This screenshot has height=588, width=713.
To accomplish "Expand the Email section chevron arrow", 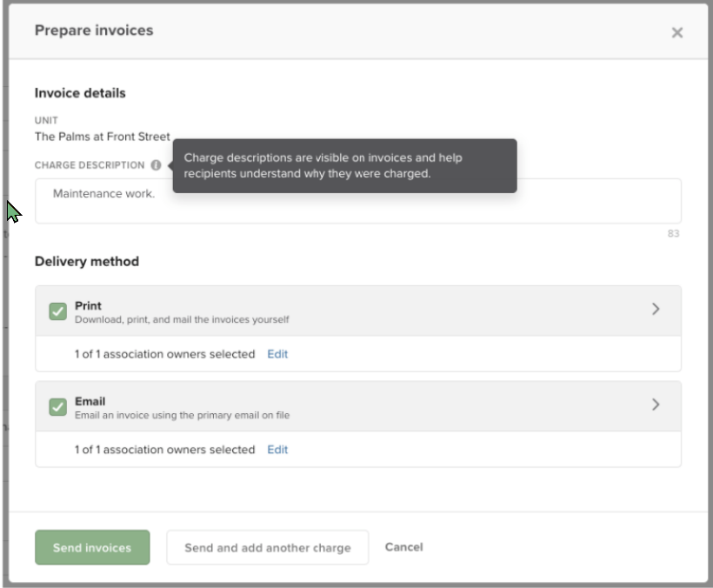I will pyautogui.click(x=656, y=405).
